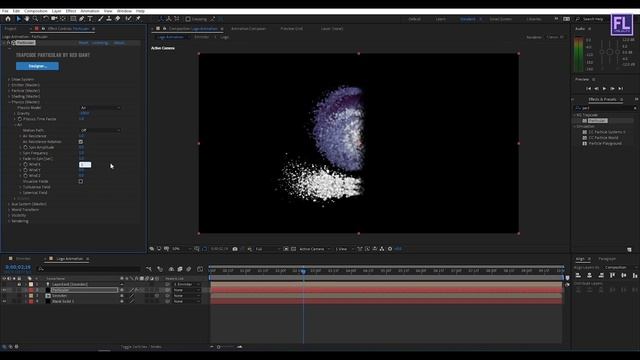The height and width of the screenshot is (360, 640).
Task: Select the Hand tool
Action: click(x=27, y=19)
